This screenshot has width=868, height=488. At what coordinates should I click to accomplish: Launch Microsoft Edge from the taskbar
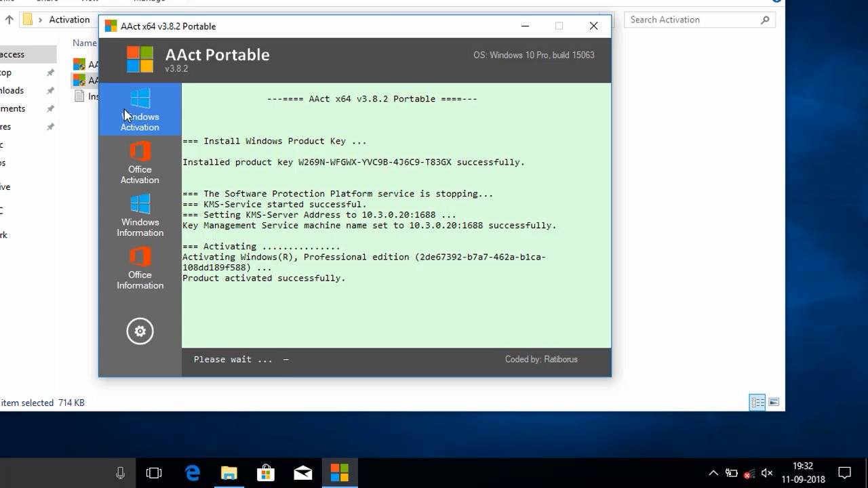point(193,472)
